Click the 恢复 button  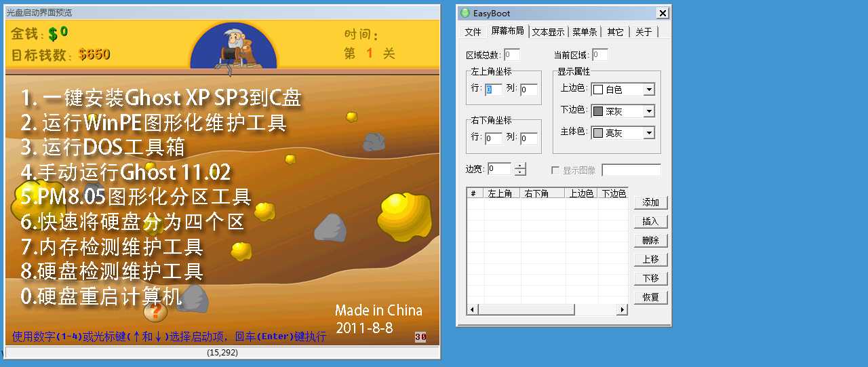coord(651,297)
